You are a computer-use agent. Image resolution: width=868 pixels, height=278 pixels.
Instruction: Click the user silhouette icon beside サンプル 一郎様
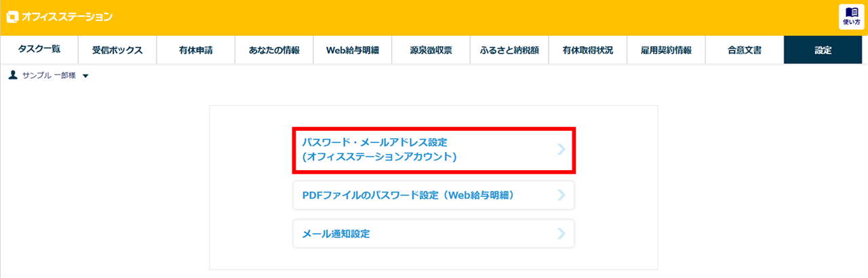point(12,75)
